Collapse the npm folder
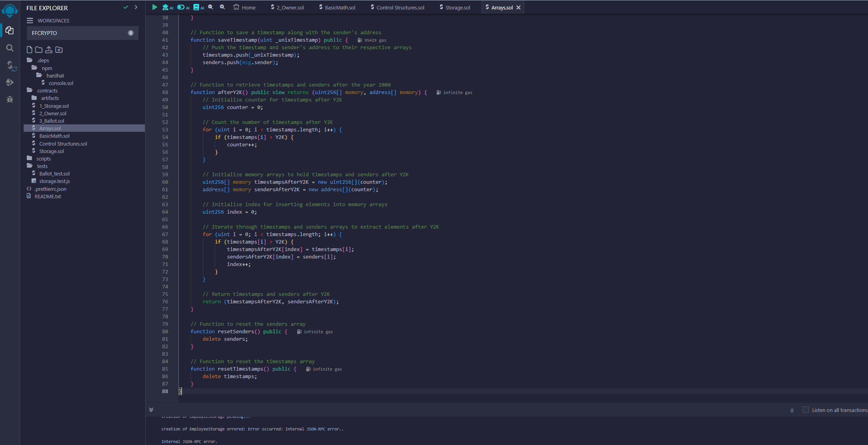The height and width of the screenshot is (445, 868). point(42,68)
